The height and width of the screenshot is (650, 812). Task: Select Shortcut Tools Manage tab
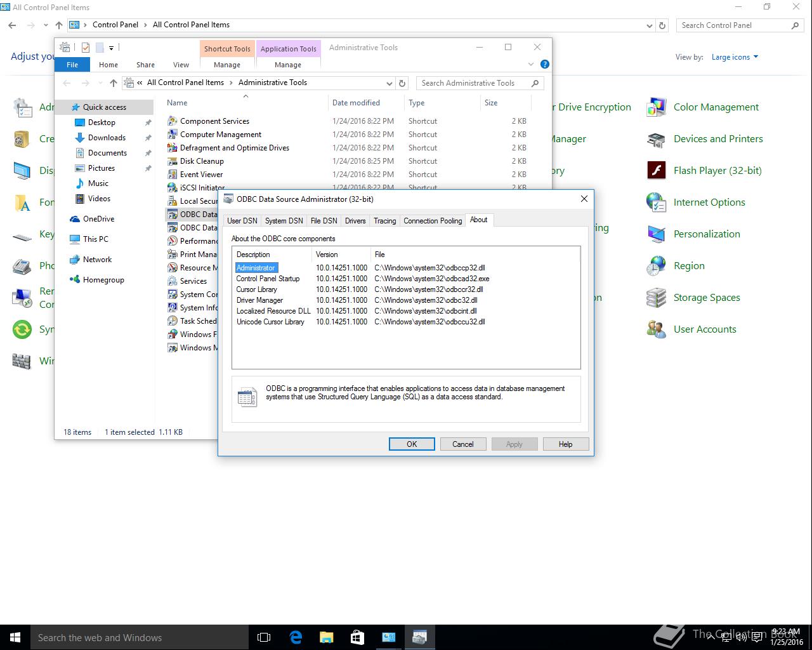click(227, 65)
